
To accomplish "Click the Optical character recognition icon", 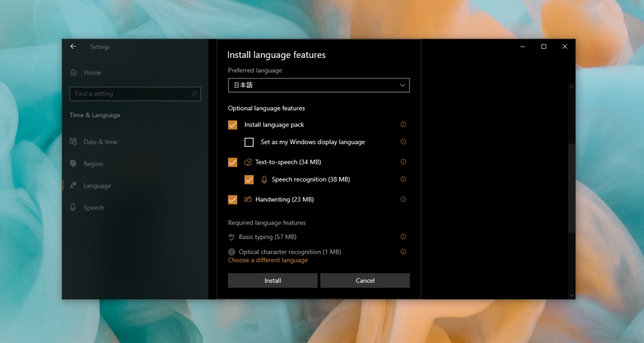I will click(232, 252).
